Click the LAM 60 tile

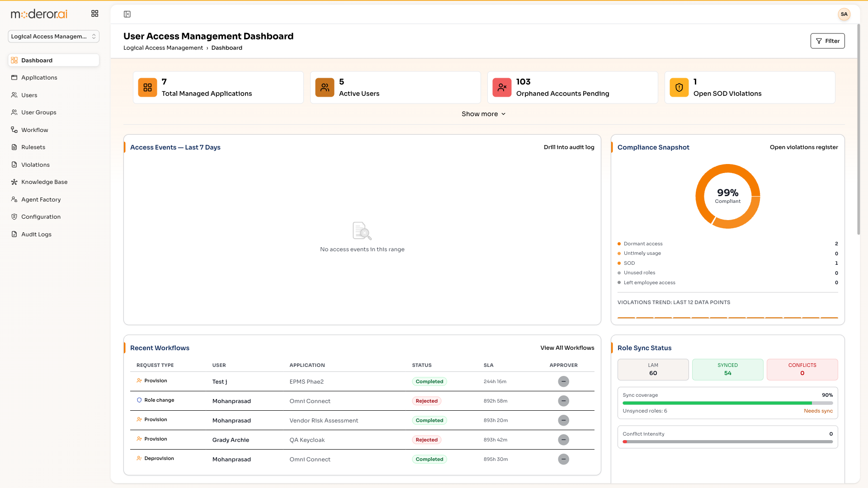tap(653, 370)
